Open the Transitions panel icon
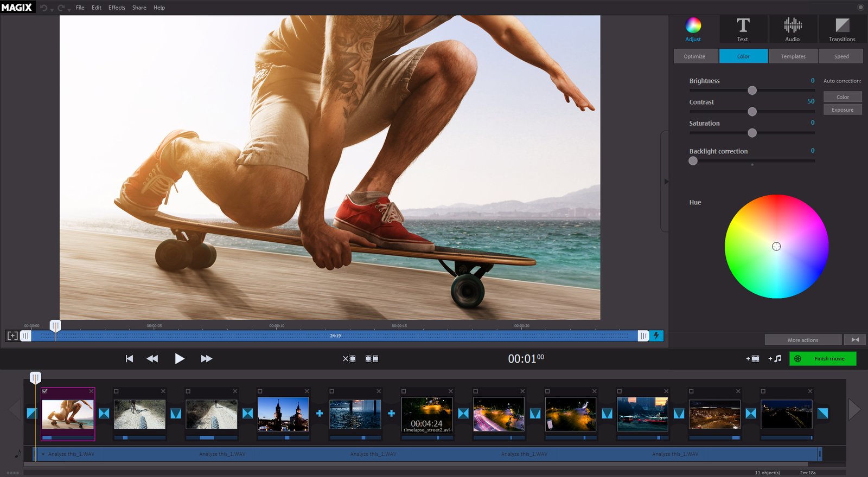This screenshot has height=477, width=868. pyautogui.click(x=842, y=29)
